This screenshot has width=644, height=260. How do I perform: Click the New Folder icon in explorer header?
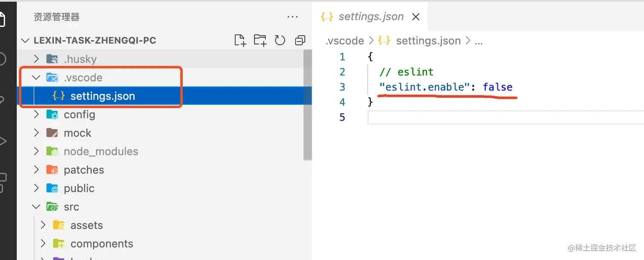tap(260, 40)
